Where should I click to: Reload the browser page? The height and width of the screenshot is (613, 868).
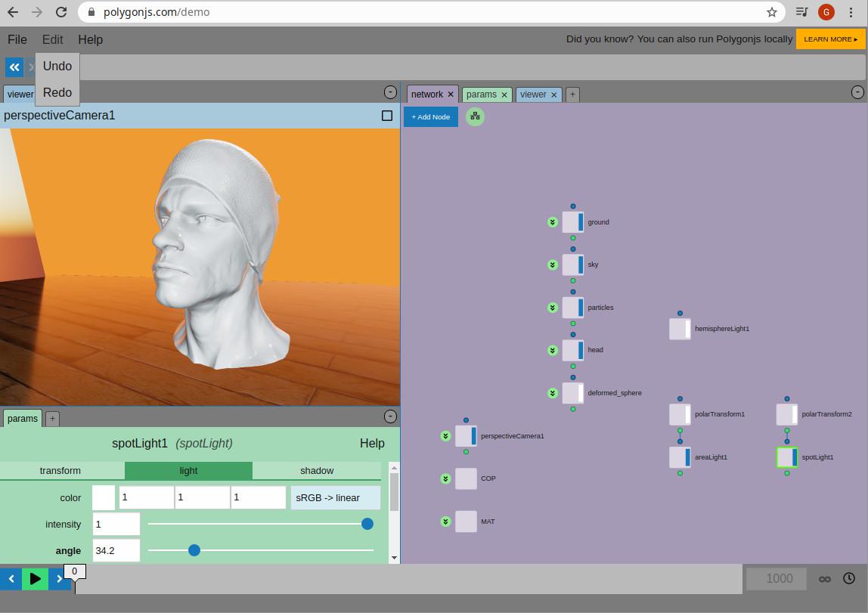(61, 12)
